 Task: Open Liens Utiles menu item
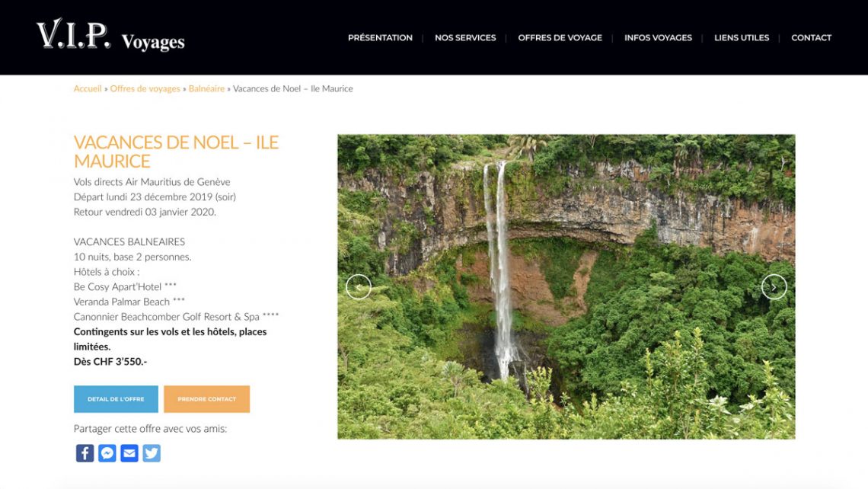[742, 37]
